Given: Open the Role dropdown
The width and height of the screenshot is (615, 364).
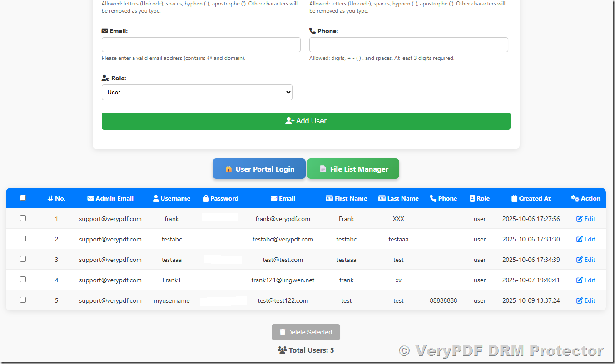Looking at the screenshot, I should pyautogui.click(x=197, y=92).
